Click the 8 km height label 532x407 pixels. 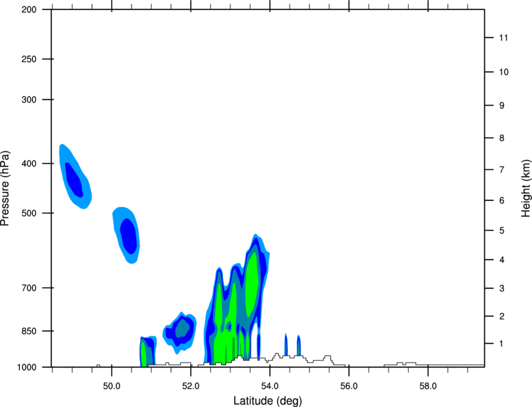pyautogui.click(x=501, y=138)
